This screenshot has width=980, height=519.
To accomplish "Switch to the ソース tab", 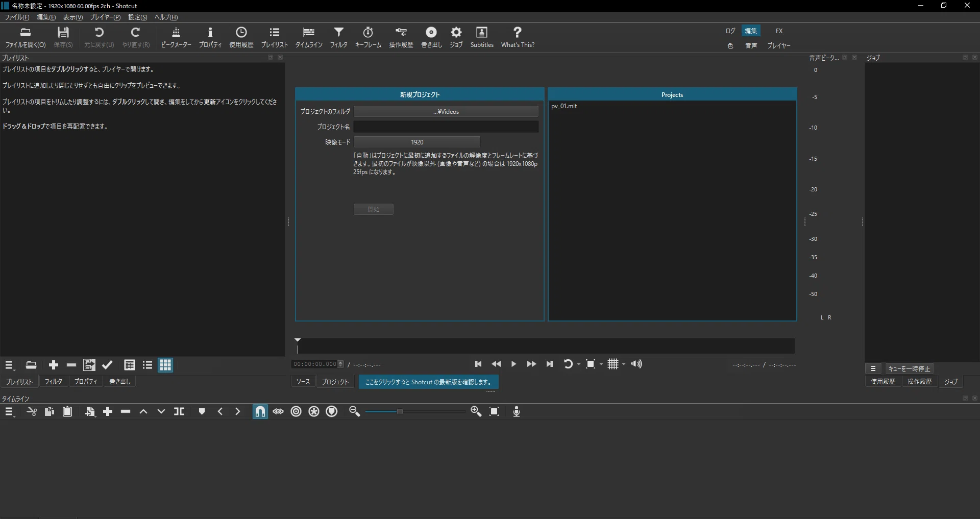I will (303, 382).
